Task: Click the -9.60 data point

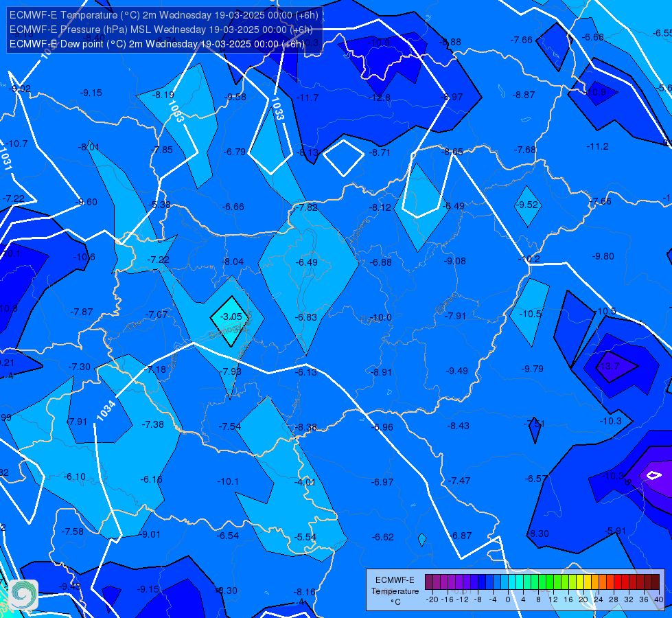Action: (x=86, y=202)
